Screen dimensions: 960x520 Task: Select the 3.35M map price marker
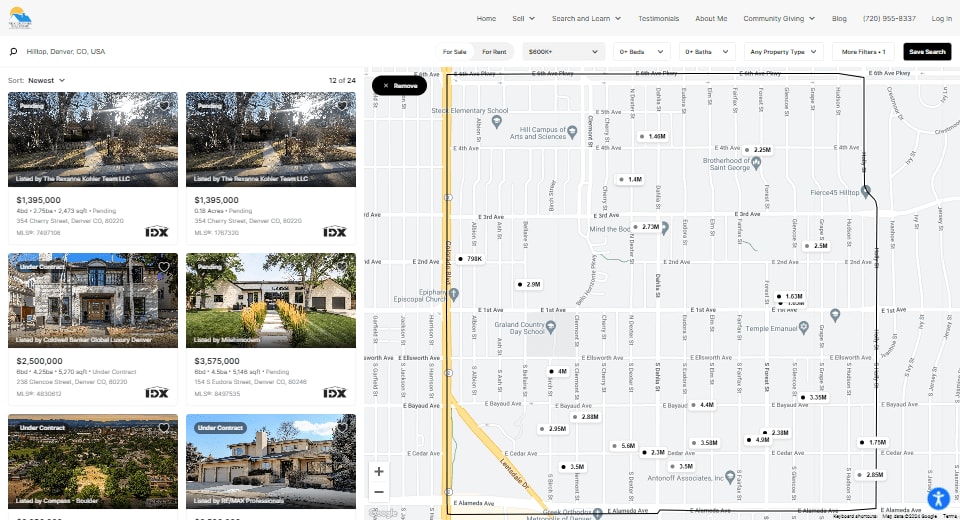[x=814, y=397]
